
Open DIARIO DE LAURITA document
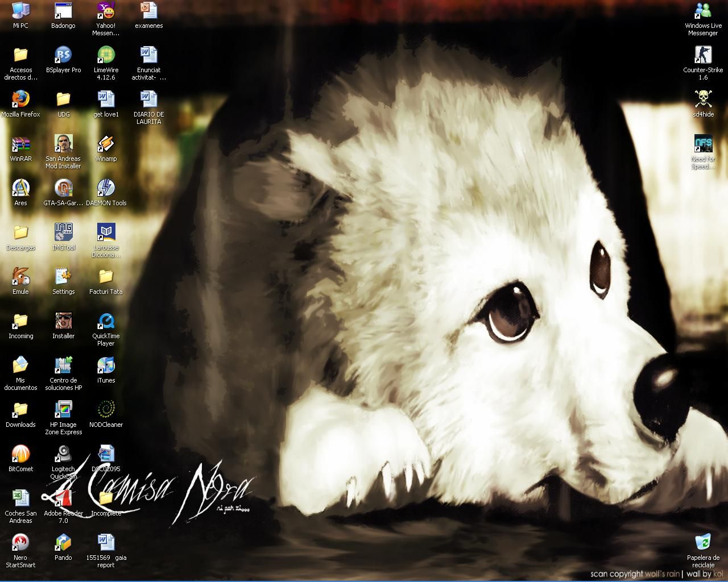click(148, 99)
